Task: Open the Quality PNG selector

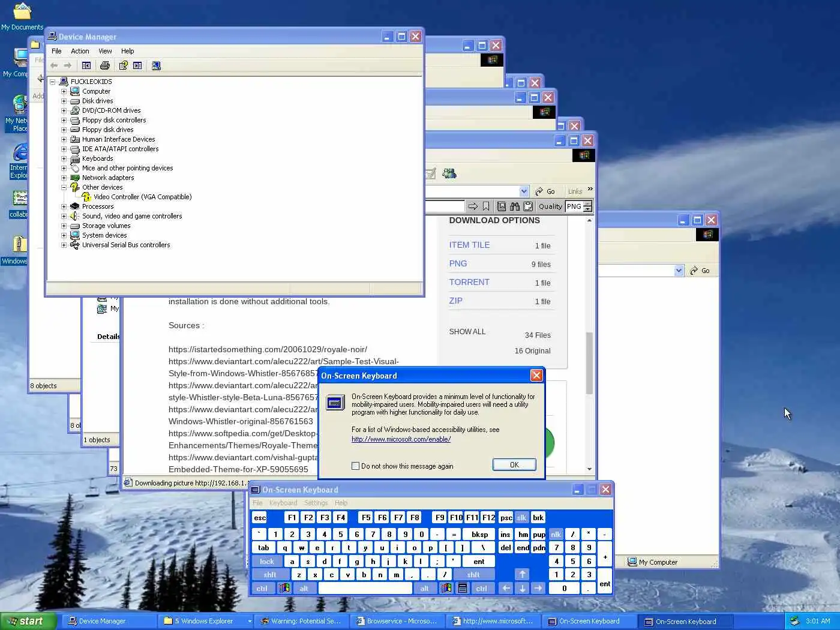Action: pyautogui.click(x=578, y=206)
